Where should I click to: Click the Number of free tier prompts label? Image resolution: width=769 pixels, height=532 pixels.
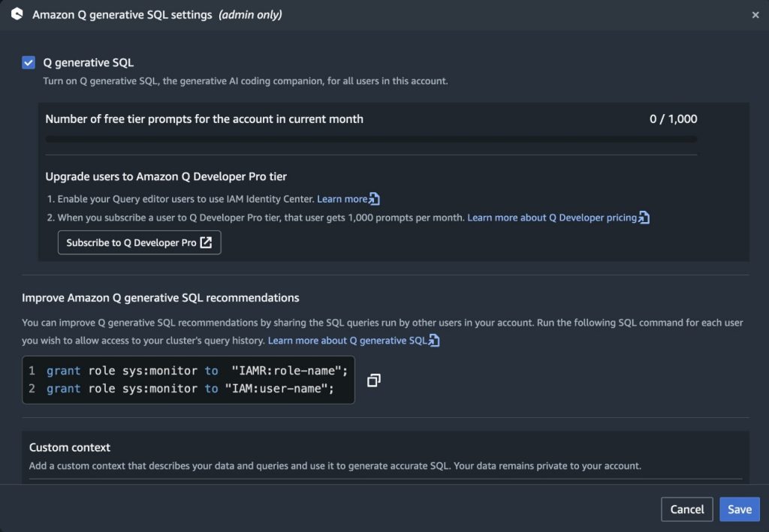[x=204, y=119]
